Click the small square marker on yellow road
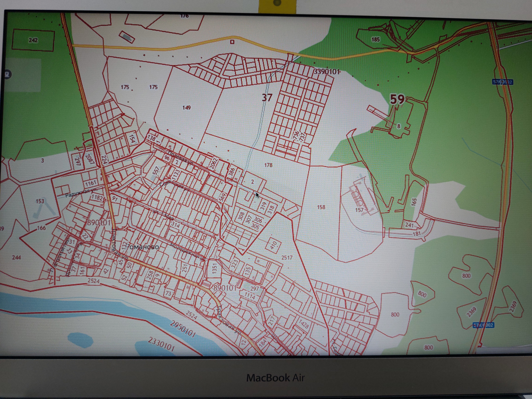 [x=232, y=42]
